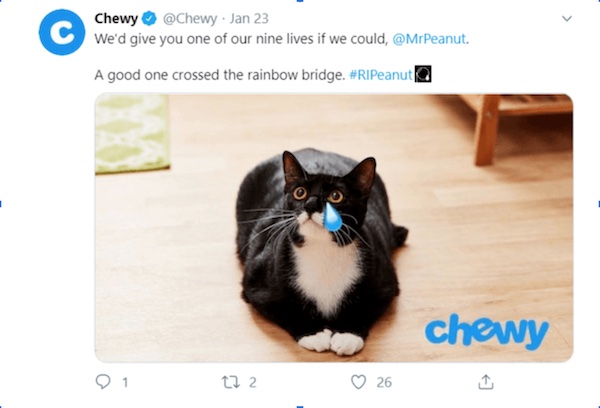The width and height of the screenshot is (600, 408).
Task: Like the tweet with heart icon
Action: coord(358,382)
